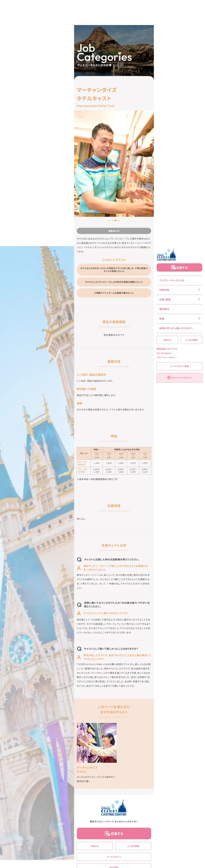Click the footer Casting Center logo

pyautogui.click(x=114, y=808)
